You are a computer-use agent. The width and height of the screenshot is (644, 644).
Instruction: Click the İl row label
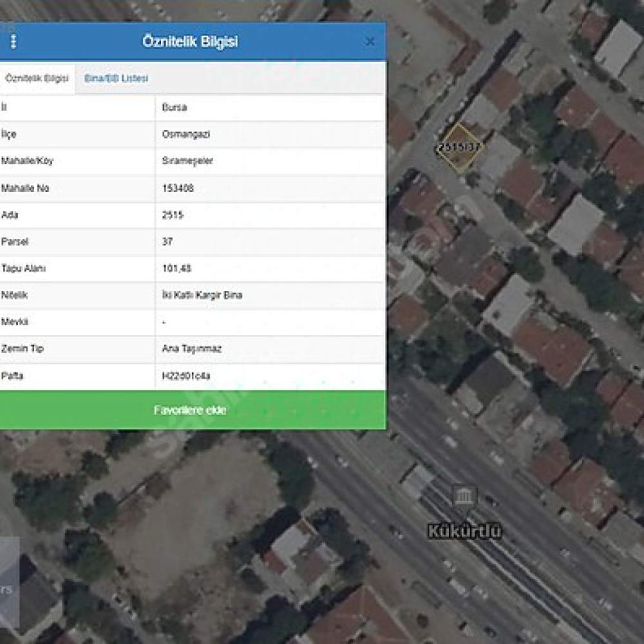click(4, 107)
